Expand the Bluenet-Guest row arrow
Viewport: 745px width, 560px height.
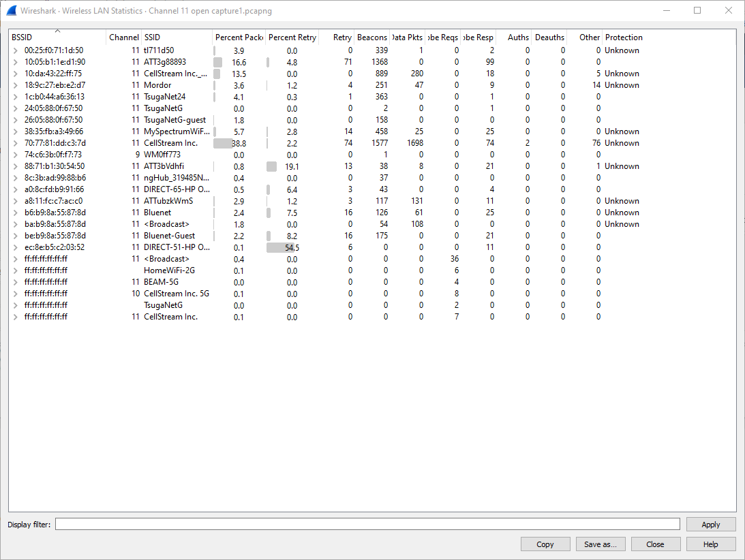point(15,236)
